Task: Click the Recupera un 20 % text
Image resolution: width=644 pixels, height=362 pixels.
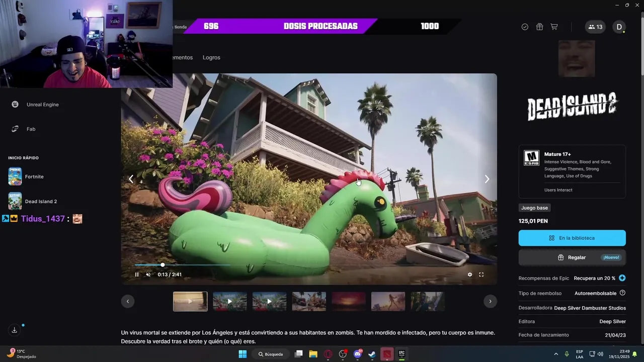Action: tap(595, 278)
